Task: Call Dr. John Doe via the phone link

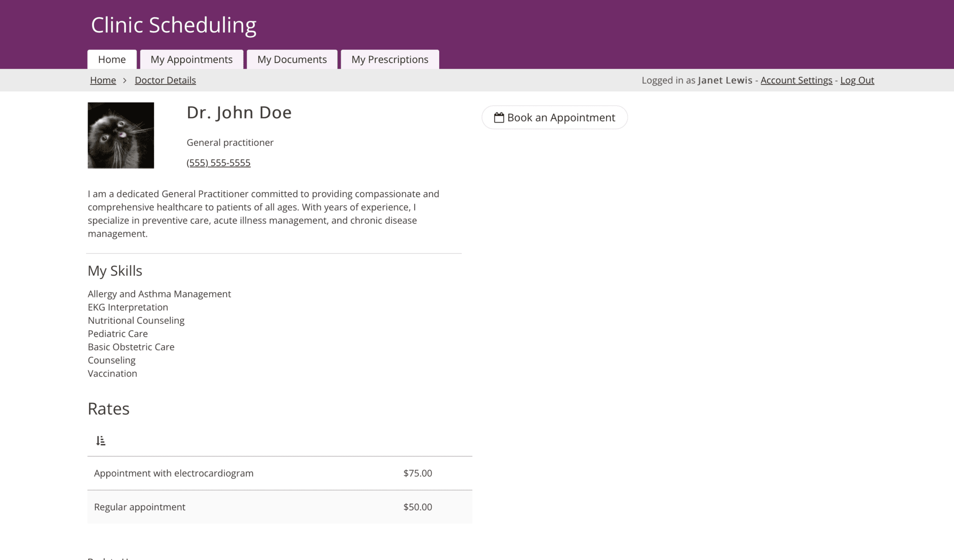Action: pos(218,163)
